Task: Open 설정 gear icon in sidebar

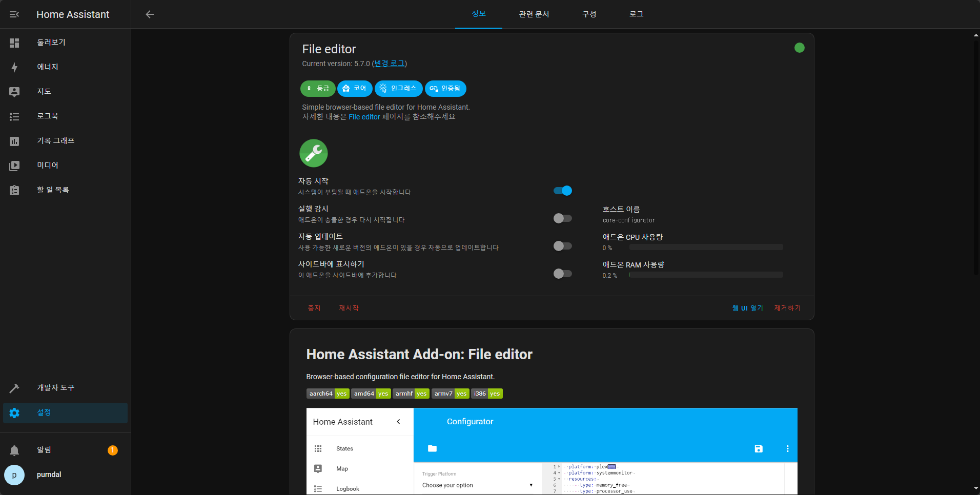Action: 14,412
